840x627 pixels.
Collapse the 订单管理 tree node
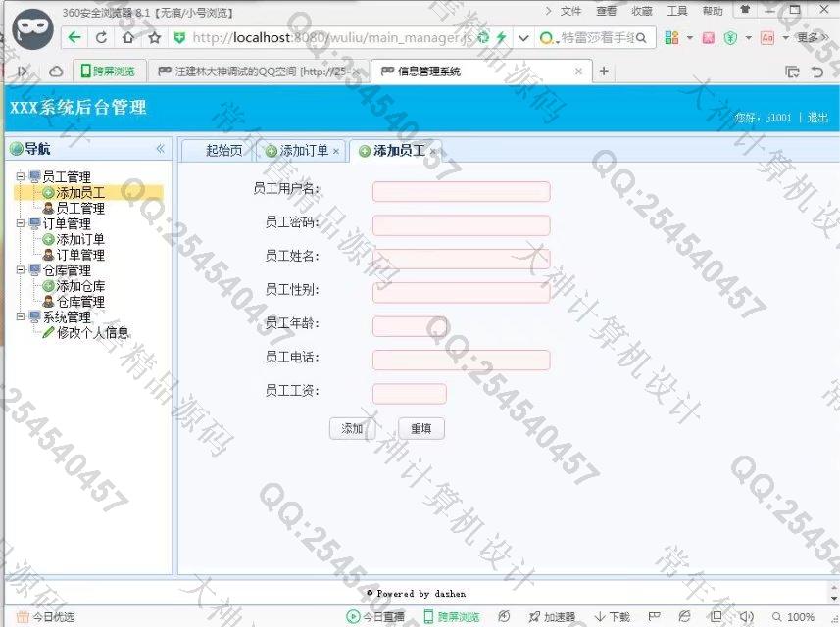click(20, 223)
